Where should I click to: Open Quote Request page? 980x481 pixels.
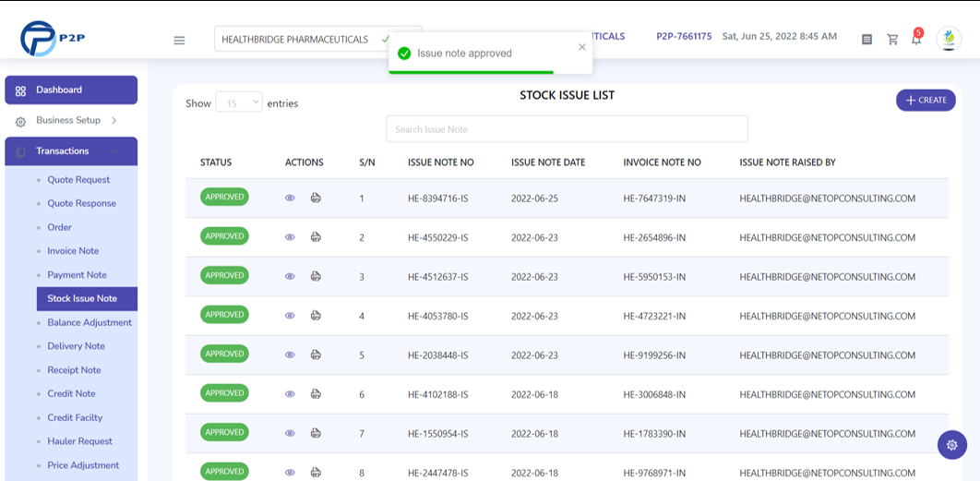(x=78, y=180)
